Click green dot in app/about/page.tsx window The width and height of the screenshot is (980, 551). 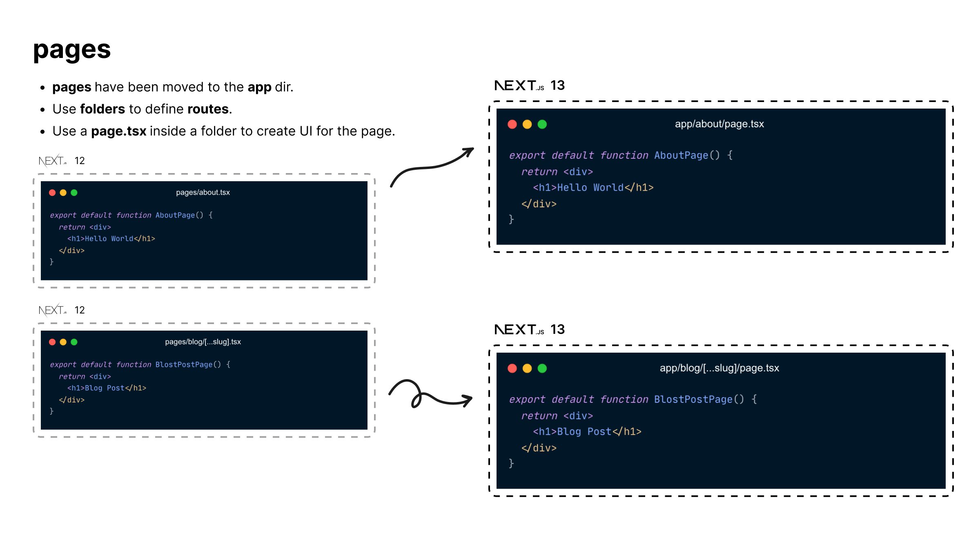point(542,124)
